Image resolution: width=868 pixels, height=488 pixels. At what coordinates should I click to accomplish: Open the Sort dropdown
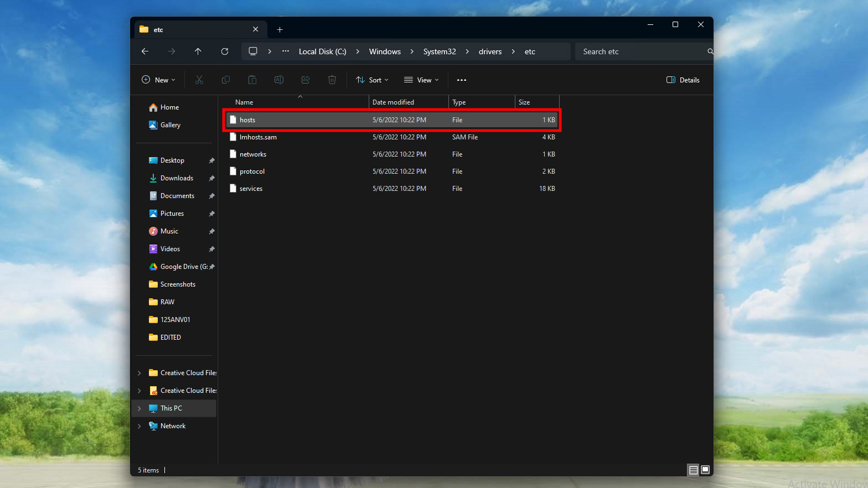pos(372,80)
